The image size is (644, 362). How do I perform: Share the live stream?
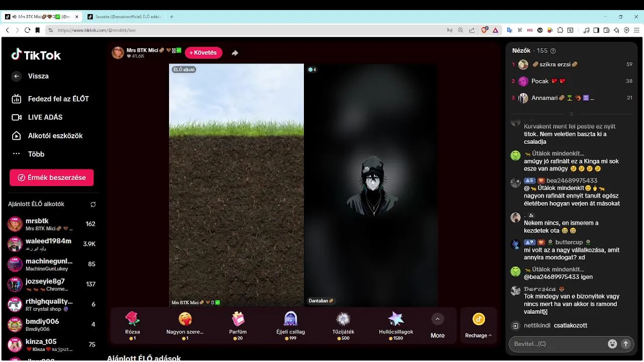[235, 53]
